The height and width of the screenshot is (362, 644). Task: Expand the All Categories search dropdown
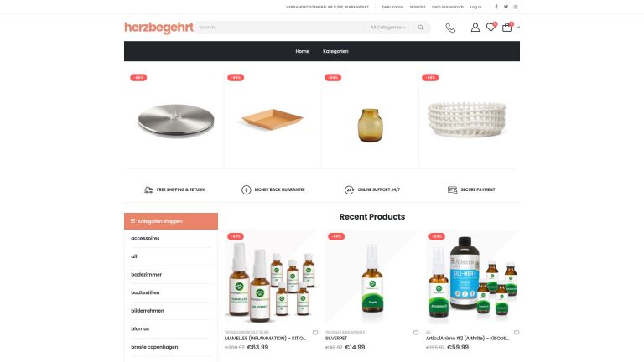387,28
